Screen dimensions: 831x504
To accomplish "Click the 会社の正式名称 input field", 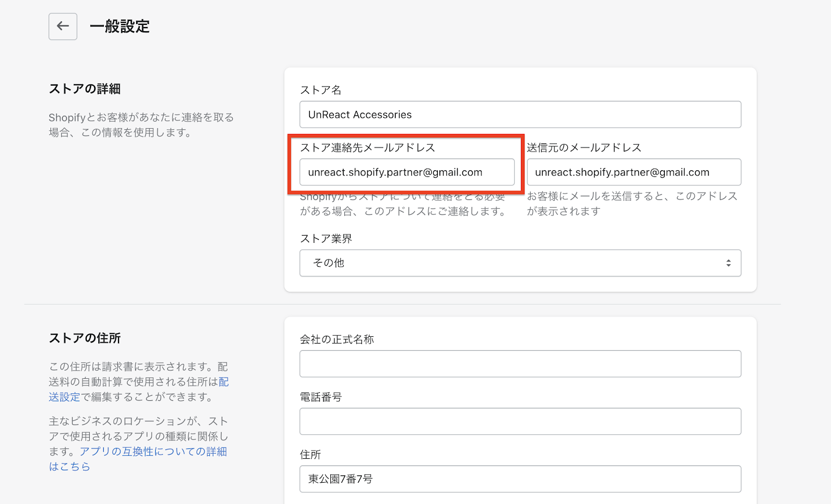I will pyautogui.click(x=520, y=364).
